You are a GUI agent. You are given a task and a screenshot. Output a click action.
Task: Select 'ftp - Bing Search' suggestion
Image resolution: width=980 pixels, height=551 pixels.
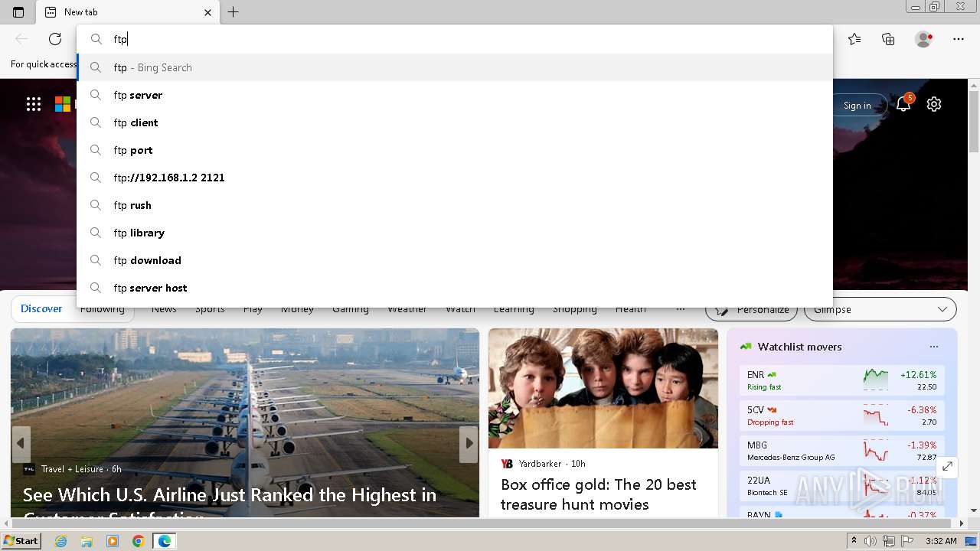pos(455,67)
